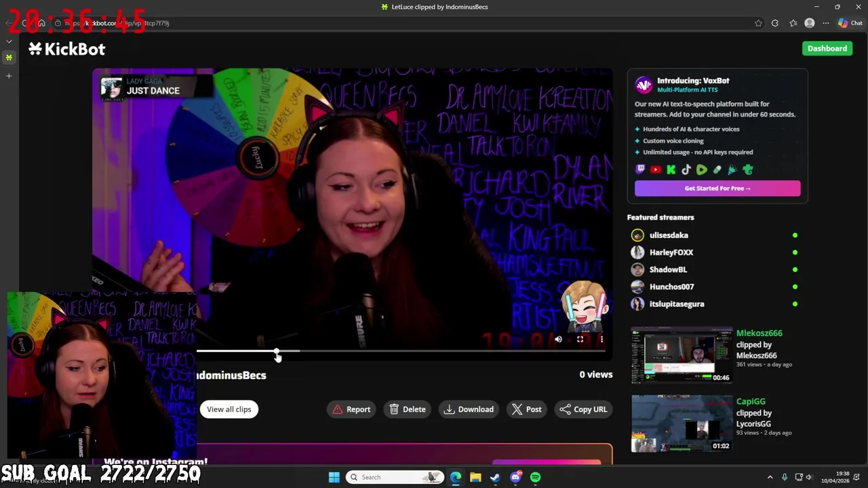Click the VoxBot logo icon
Screen dimensions: 868x488
644,85
